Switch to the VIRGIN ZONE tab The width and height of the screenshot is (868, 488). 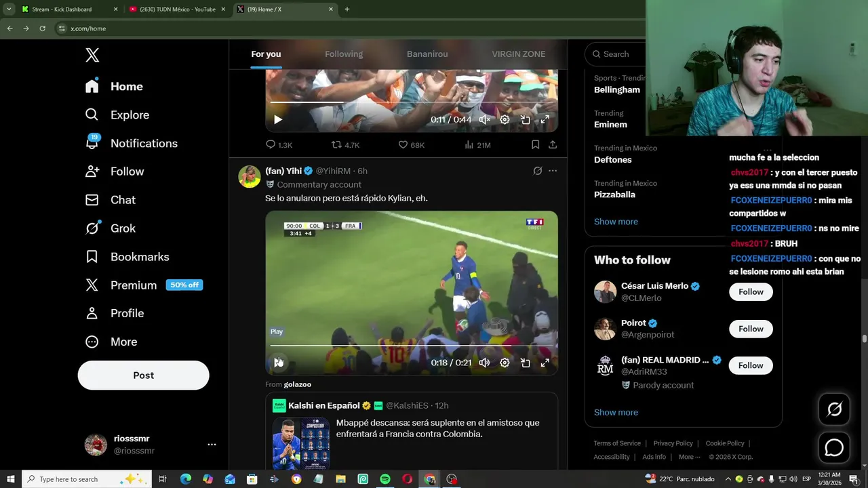518,54
